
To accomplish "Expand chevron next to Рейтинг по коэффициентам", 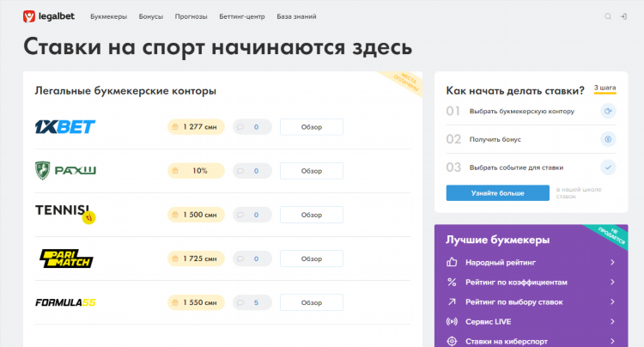I will [612, 282].
